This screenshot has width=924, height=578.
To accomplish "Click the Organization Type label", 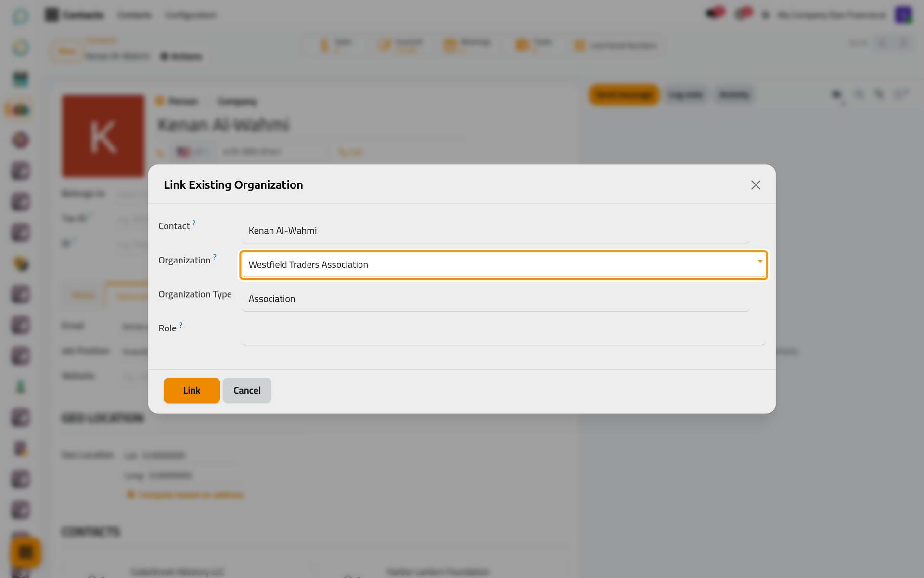I will pos(195,294).
